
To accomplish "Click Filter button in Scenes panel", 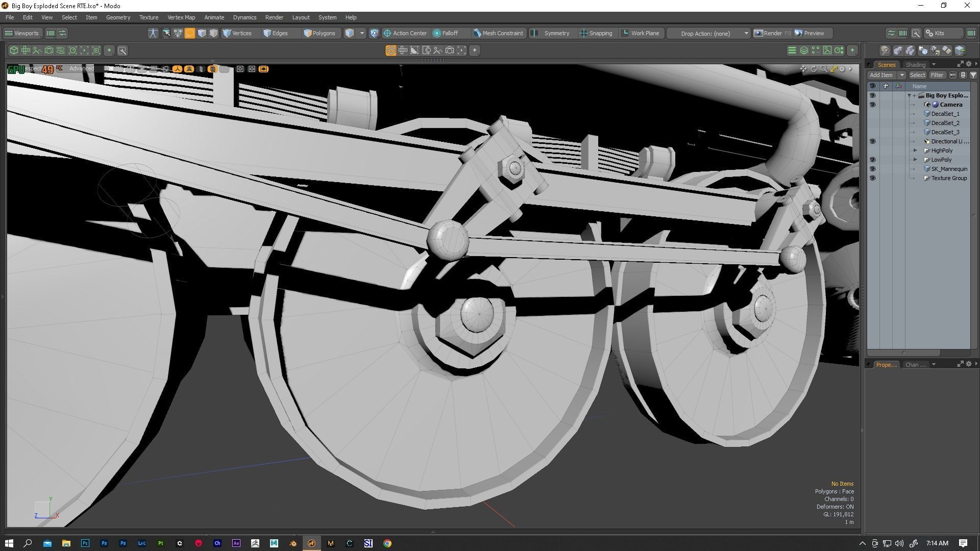I will pos(937,75).
